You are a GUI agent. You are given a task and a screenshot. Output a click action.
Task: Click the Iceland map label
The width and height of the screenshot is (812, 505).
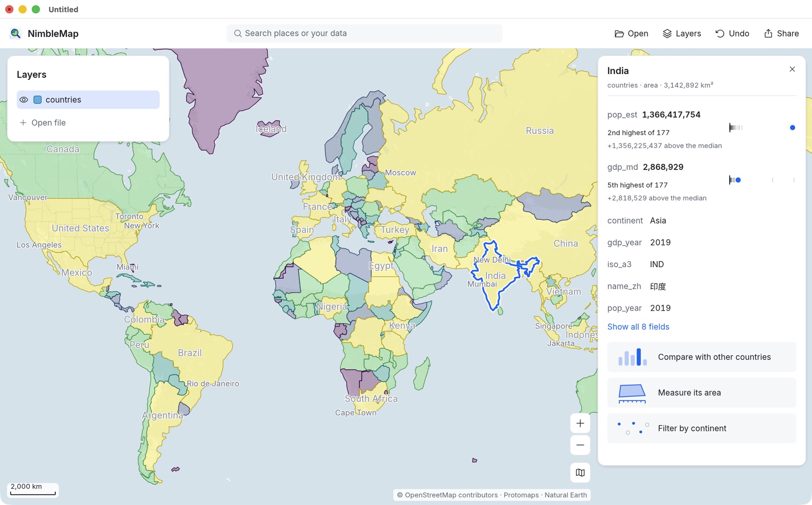(272, 129)
